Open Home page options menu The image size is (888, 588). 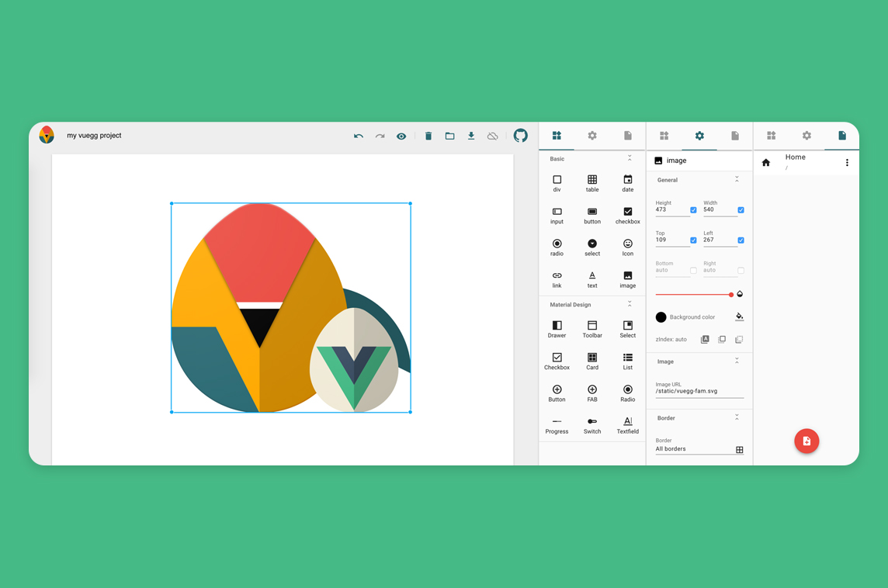tap(847, 162)
